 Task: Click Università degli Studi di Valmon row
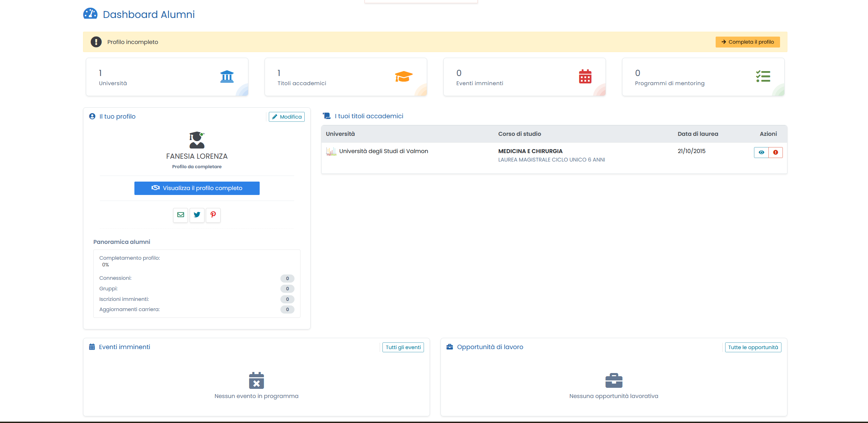click(x=383, y=151)
